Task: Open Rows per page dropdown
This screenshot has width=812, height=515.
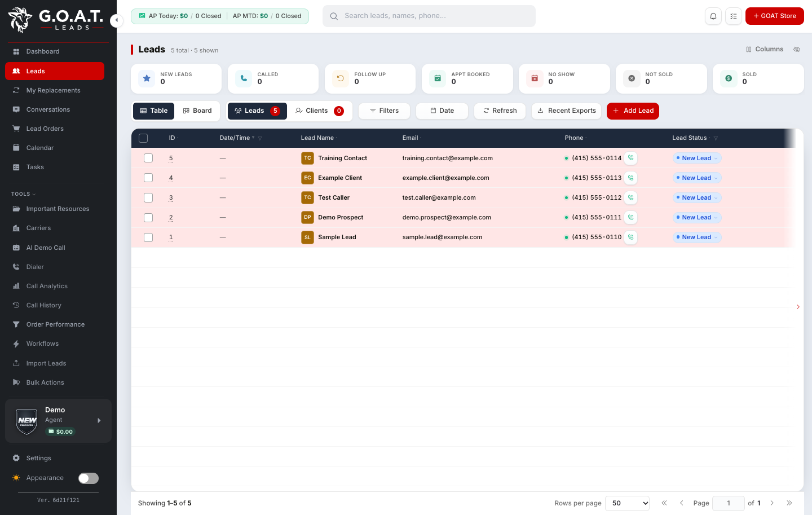Action: (627, 503)
